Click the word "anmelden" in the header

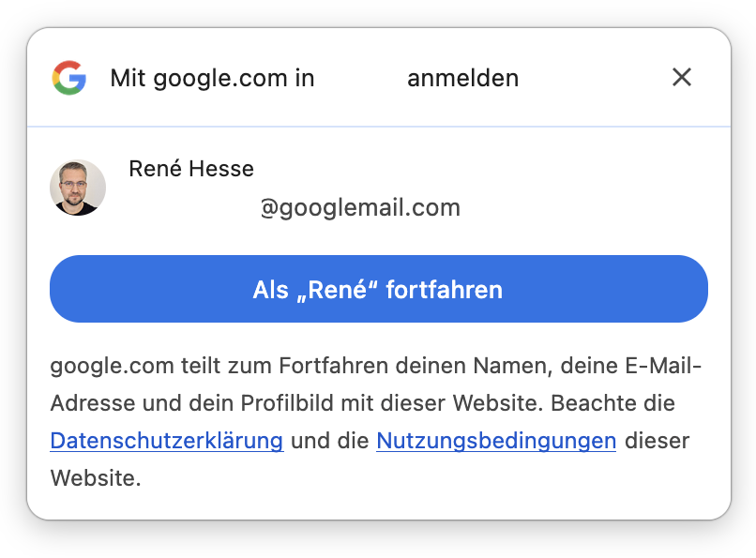click(x=462, y=78)
